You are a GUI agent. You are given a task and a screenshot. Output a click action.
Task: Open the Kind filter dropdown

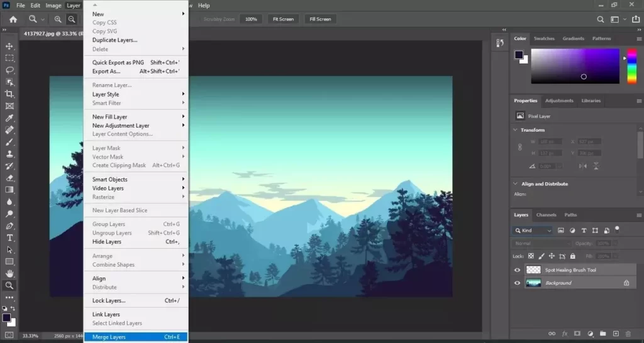point(533,231)
